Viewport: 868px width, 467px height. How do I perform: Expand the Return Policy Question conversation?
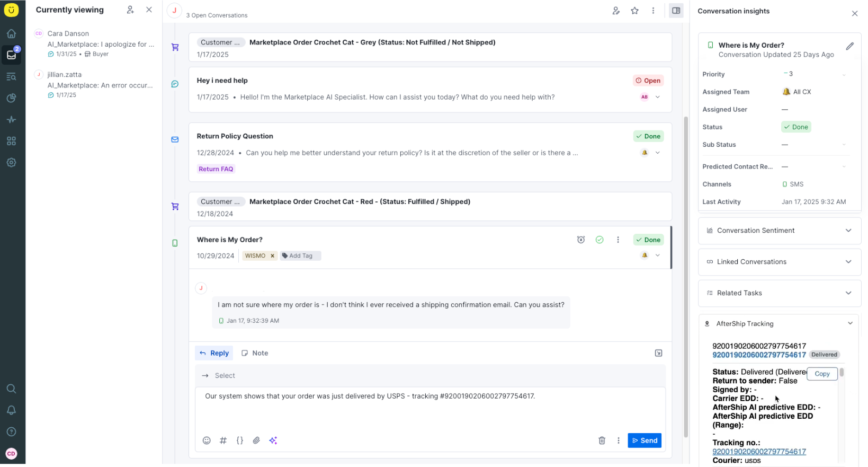(658, 153)
